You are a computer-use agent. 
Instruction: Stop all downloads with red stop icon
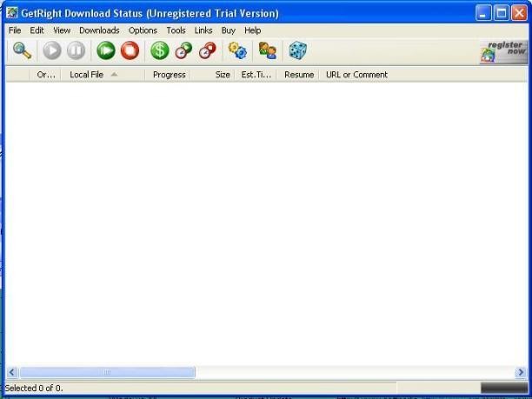[130, 50]
